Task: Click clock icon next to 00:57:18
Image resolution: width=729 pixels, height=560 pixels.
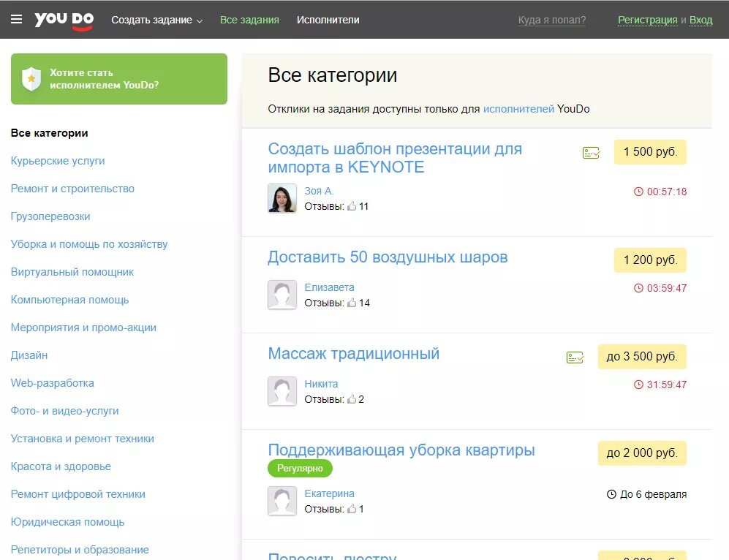Action: pos(638,192)
